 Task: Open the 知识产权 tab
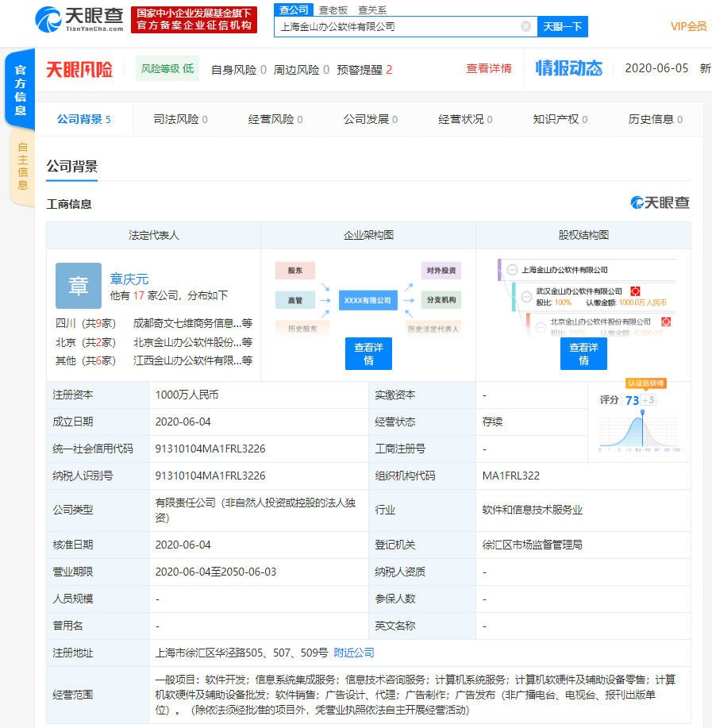click(x=560, y=119)
